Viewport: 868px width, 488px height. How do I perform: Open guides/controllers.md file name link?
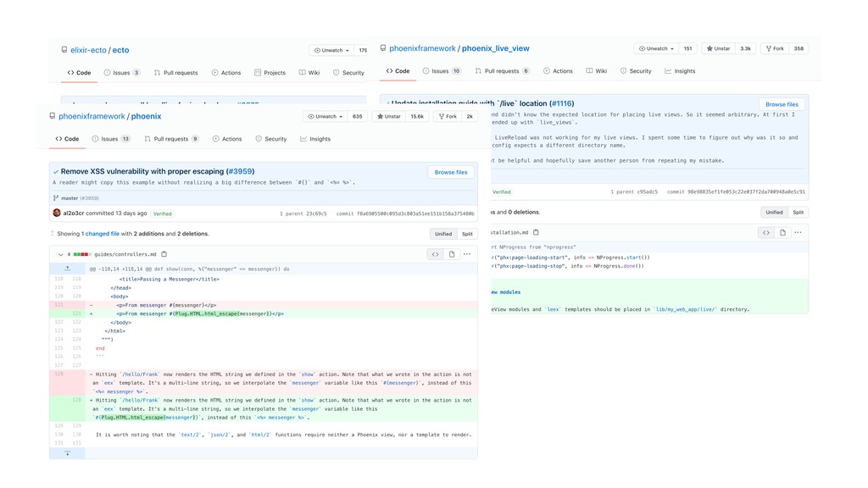click(125, 254)
